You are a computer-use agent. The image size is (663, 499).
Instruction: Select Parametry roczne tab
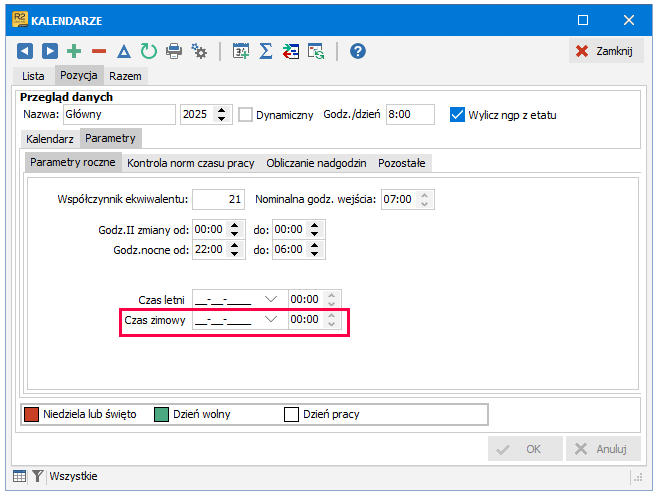[x=73, y=162]
